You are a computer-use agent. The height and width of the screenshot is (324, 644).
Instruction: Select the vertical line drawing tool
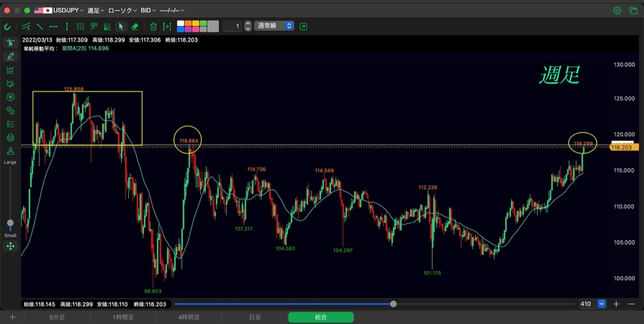coord(67,26)
